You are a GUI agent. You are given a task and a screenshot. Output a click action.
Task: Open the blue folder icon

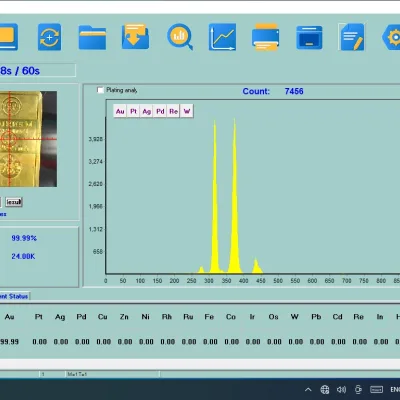coord(92,37)
